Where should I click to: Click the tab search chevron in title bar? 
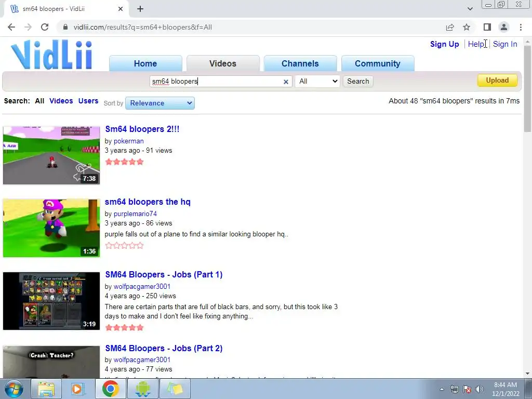(470, 9)
